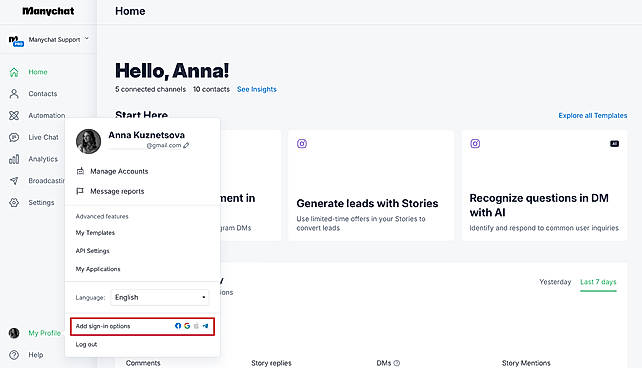Click the Help question mark icon
Image resolution: width=642 pixels, height=368 pixels.
click(14, 355)
